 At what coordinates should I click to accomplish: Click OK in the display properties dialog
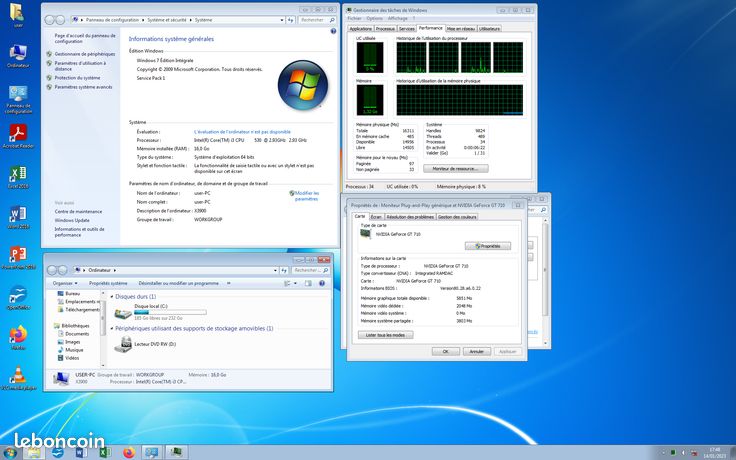pyautogui.click(x=445, y=351)
